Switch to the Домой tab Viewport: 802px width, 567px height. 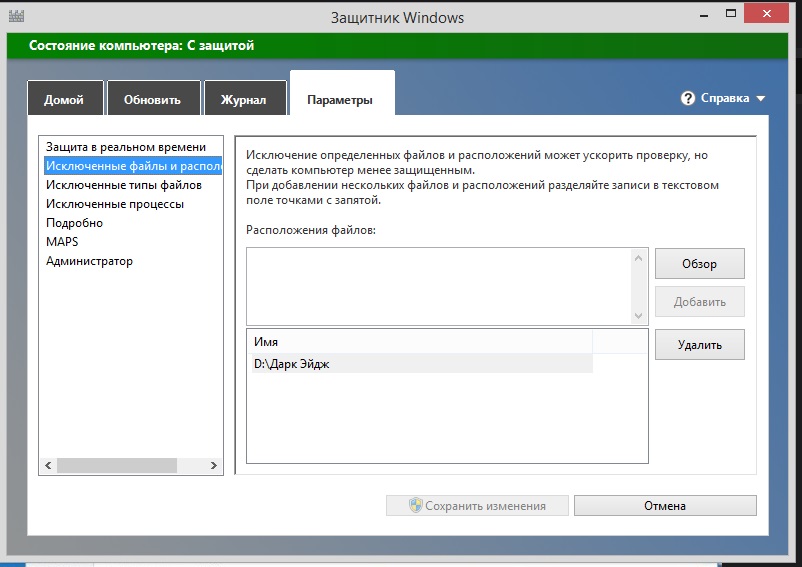point(65,98)
